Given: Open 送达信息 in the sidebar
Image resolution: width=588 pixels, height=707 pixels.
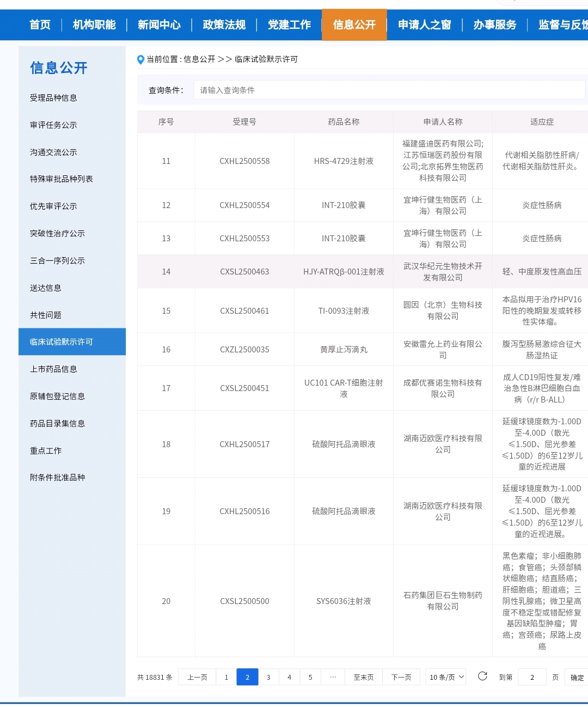Looking at the screenshot, I should [46, 288].
